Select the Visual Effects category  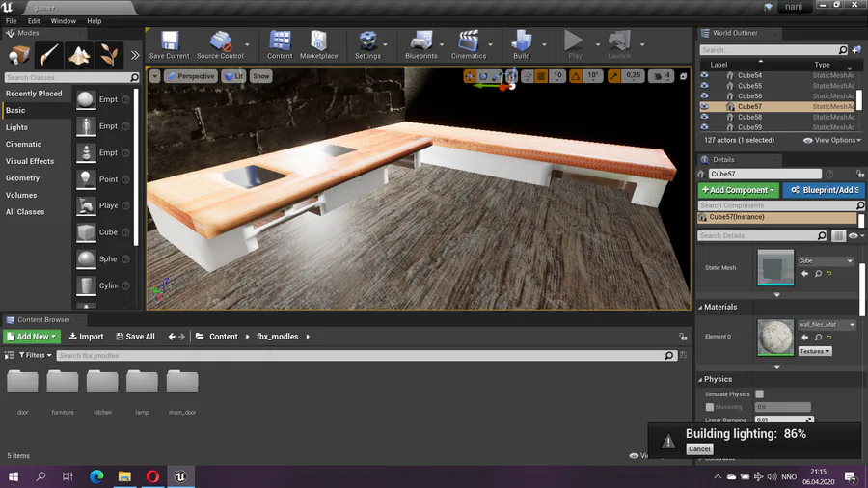pos(30,161)
